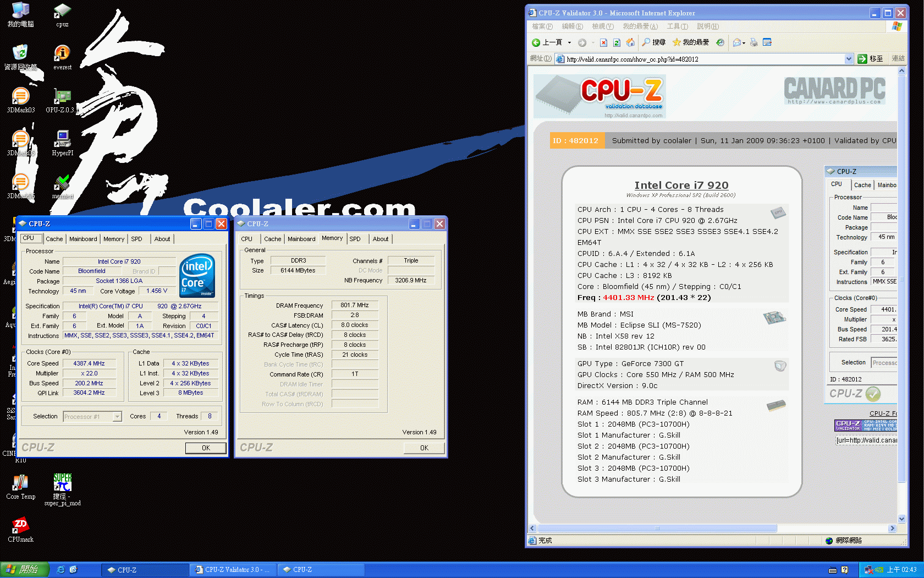This screenshot has height=578, width=924.
Task: Click the ID : 482012 orange label
Action: 576,141
